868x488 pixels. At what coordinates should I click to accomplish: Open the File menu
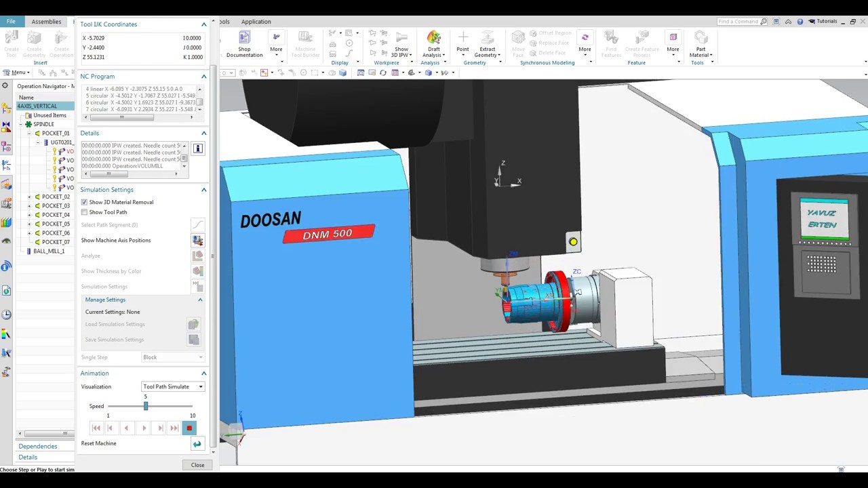pos(11,22)
